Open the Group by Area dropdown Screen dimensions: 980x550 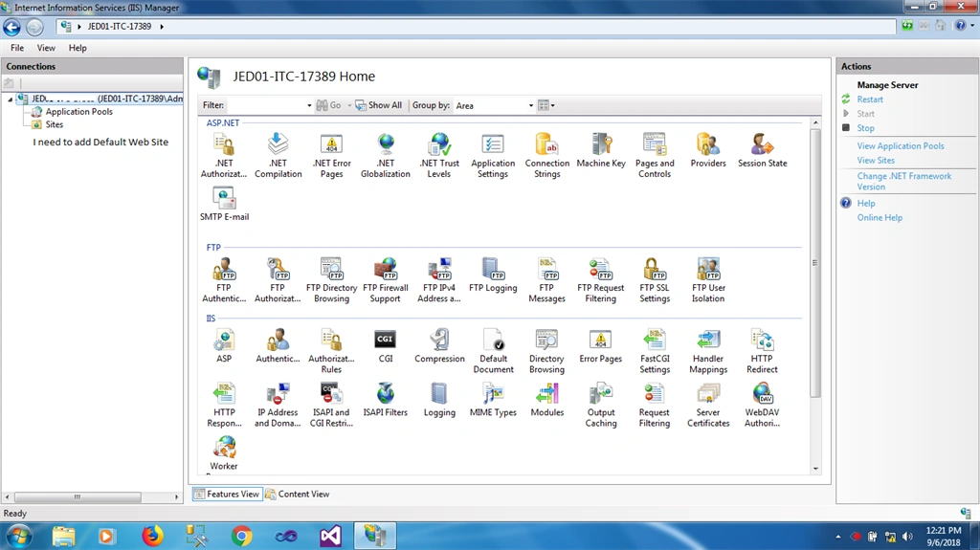coord(495,105)
